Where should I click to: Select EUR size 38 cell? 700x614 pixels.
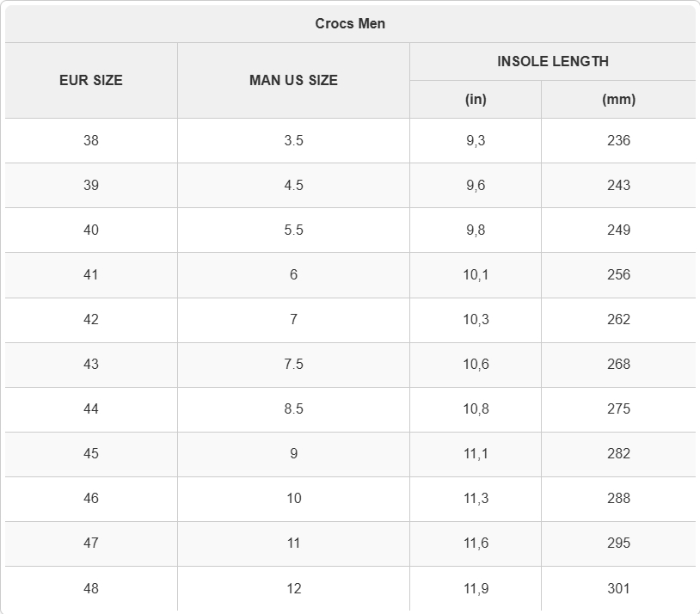91,141
